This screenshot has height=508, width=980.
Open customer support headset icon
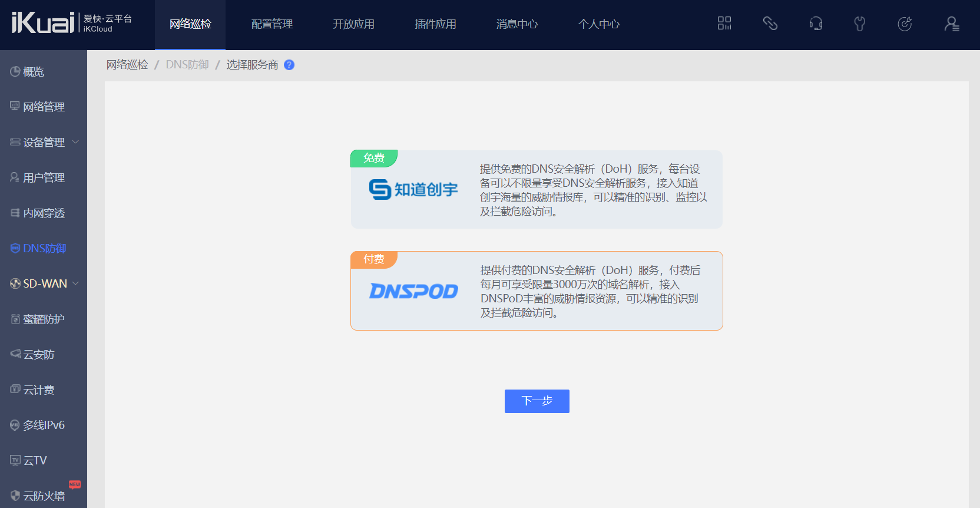[x=816, y=24]
